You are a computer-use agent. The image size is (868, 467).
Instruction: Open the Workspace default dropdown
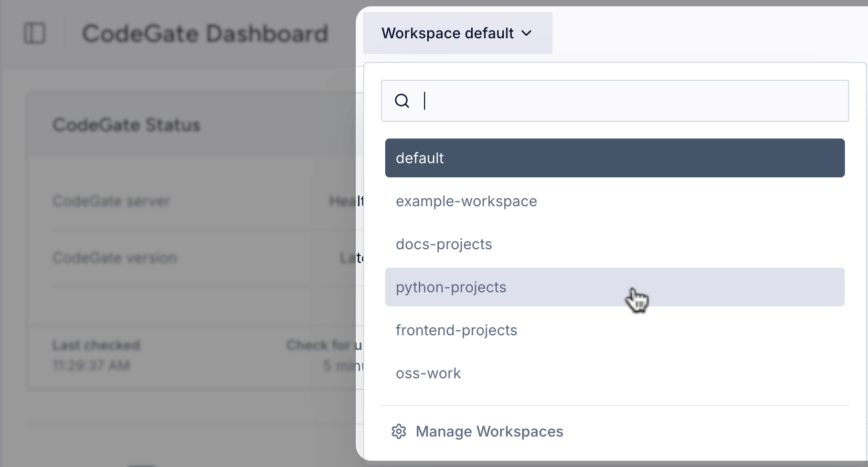tap(458, 33)
